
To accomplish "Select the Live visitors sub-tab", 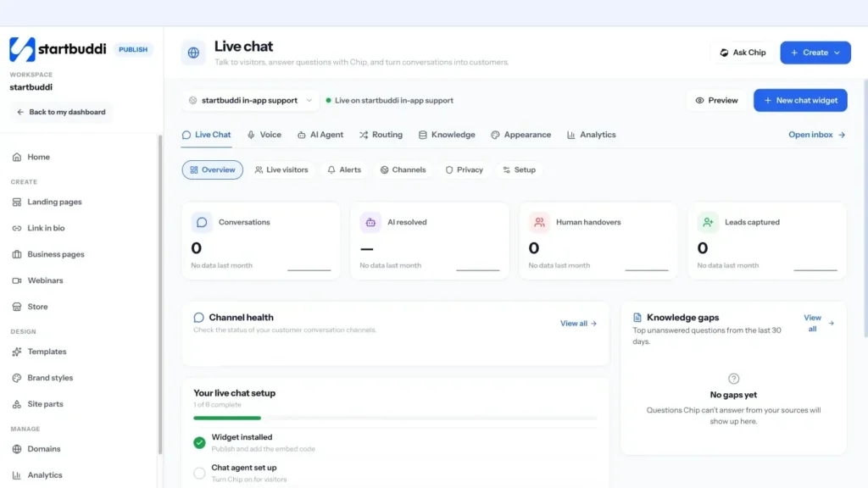I will point(281,169).
